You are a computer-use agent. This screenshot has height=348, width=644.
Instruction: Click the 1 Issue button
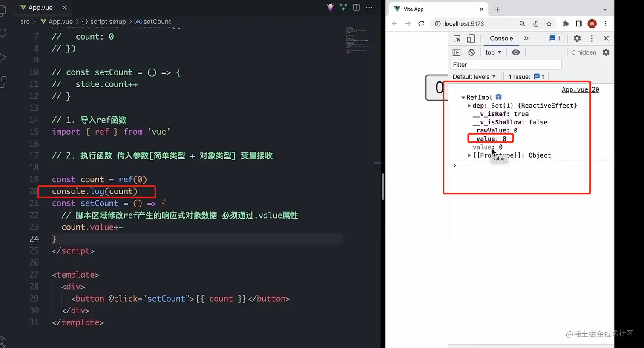pos(526,77)
